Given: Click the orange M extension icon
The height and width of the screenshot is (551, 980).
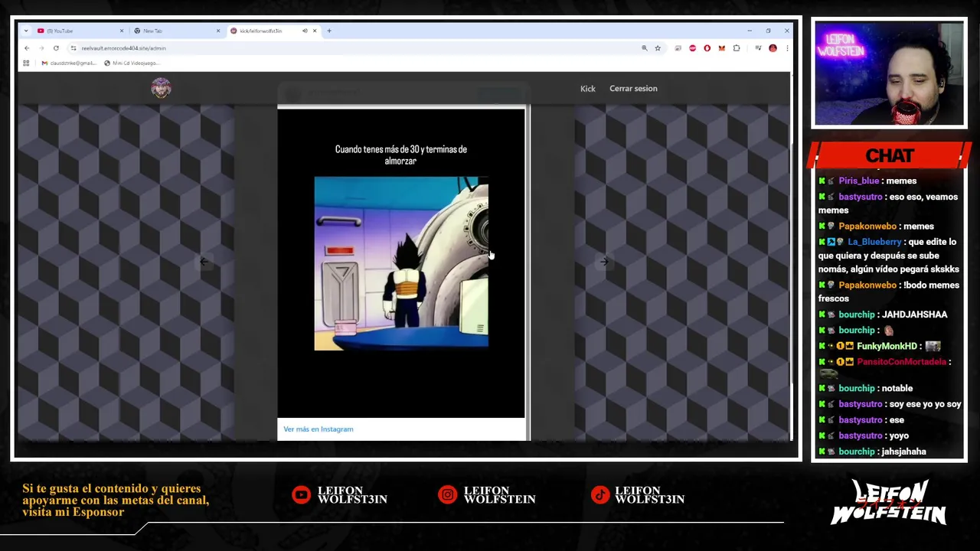Looking at the screenshot, I should [721, 48].
